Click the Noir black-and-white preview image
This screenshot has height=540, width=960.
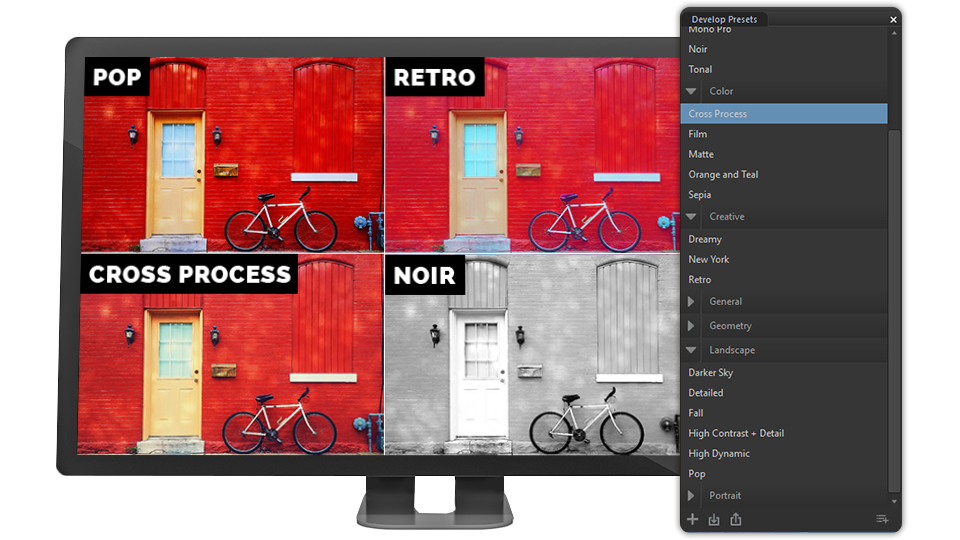[x=532, y=354]
